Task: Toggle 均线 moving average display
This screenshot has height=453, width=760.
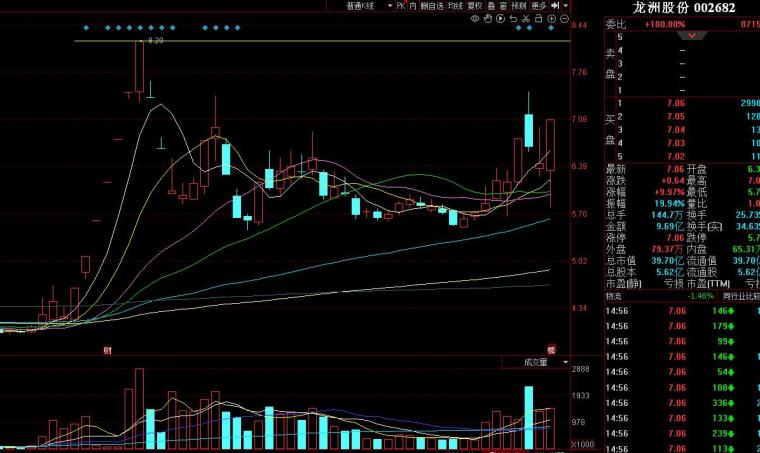Action: [x=455, y=6]
